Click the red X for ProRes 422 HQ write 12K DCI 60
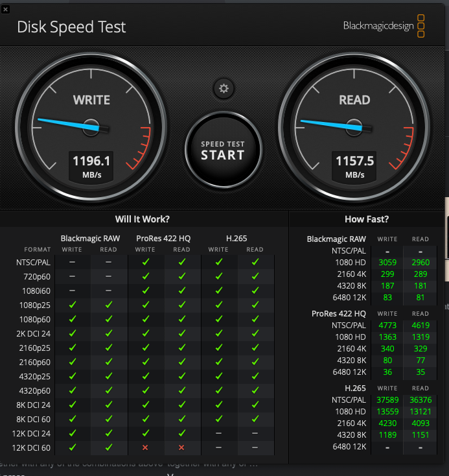 145,447
